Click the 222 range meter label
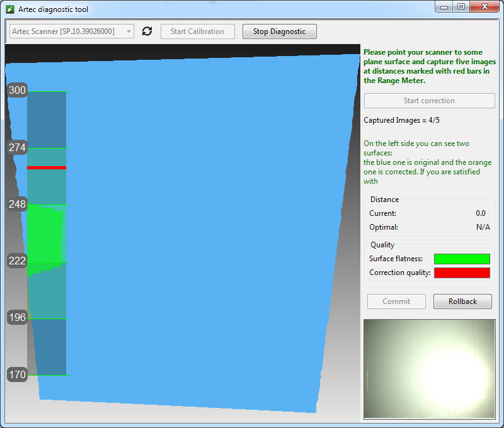The image size is (504, 428). pos(17,261)
